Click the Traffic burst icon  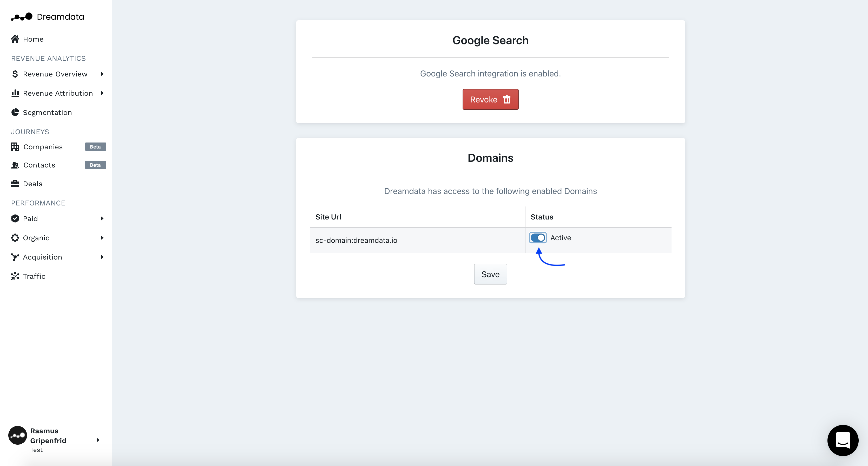(15, 276)
